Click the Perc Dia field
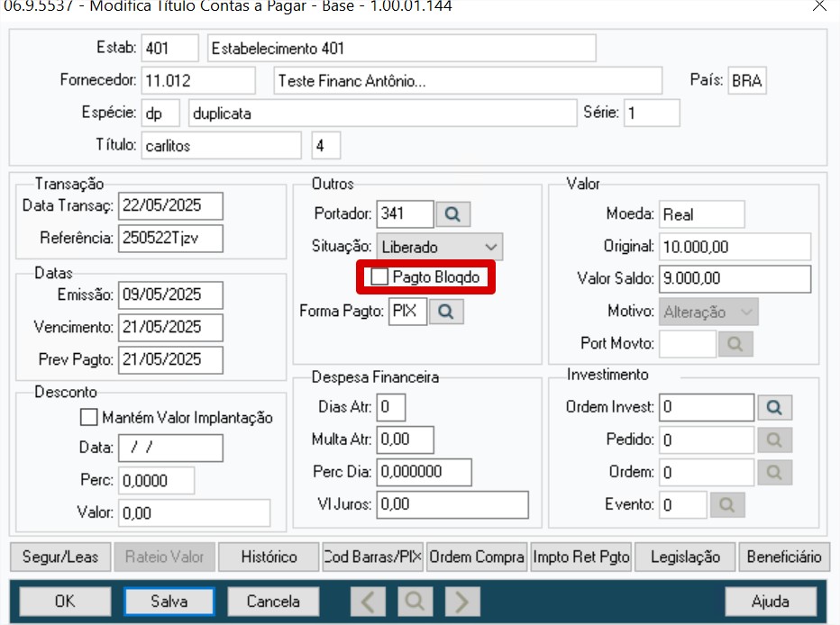 click(424, 472)
